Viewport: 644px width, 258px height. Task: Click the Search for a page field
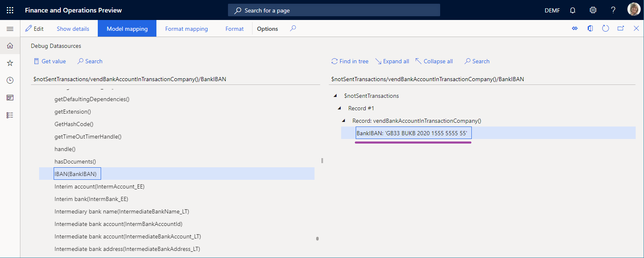coord(334,10)
